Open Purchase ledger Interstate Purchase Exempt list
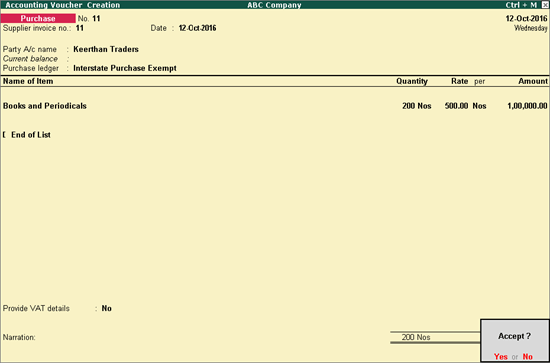 (x=125, y=68)
